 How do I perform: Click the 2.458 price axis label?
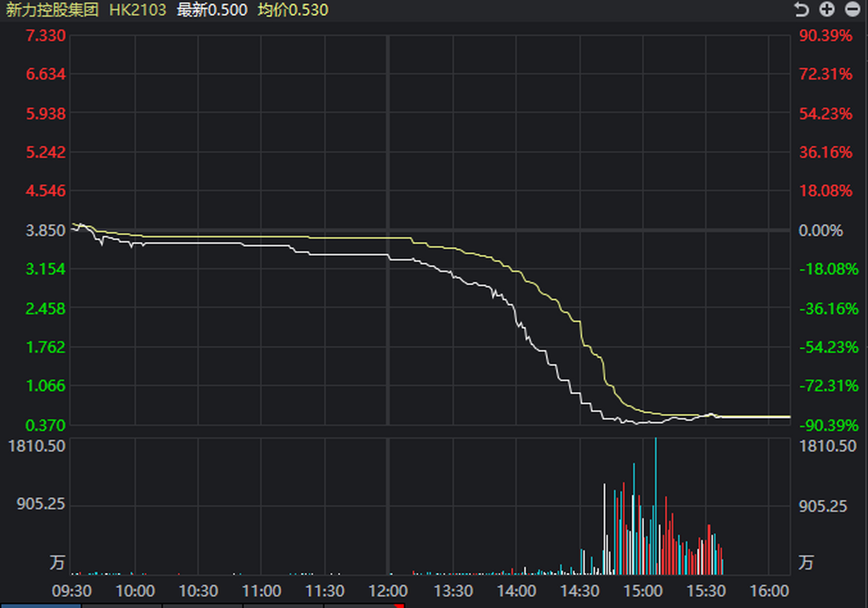(46, 309)
